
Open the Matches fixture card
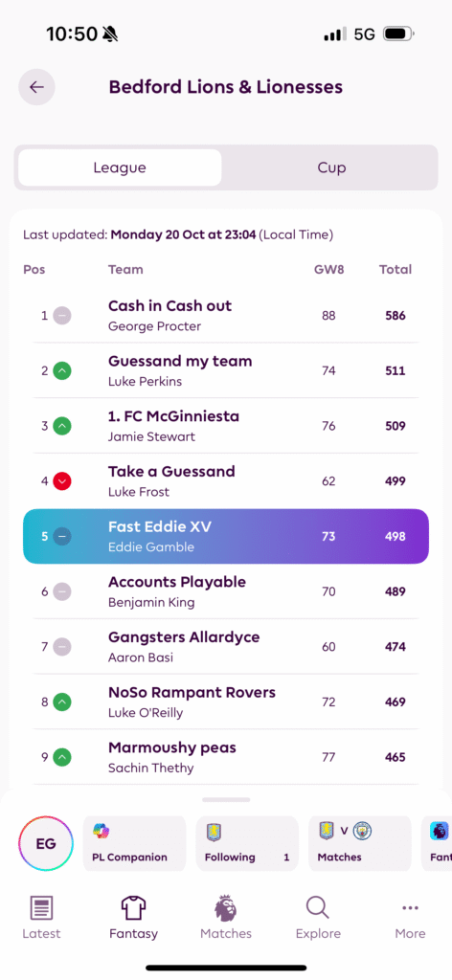359,843
